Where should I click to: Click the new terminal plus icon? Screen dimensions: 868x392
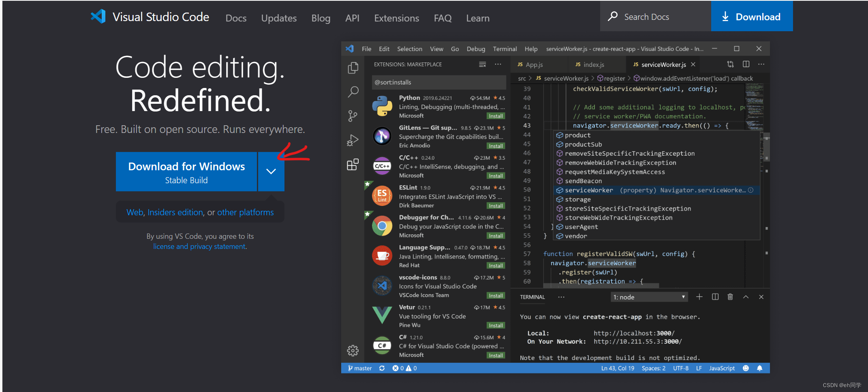pos(699,297)
